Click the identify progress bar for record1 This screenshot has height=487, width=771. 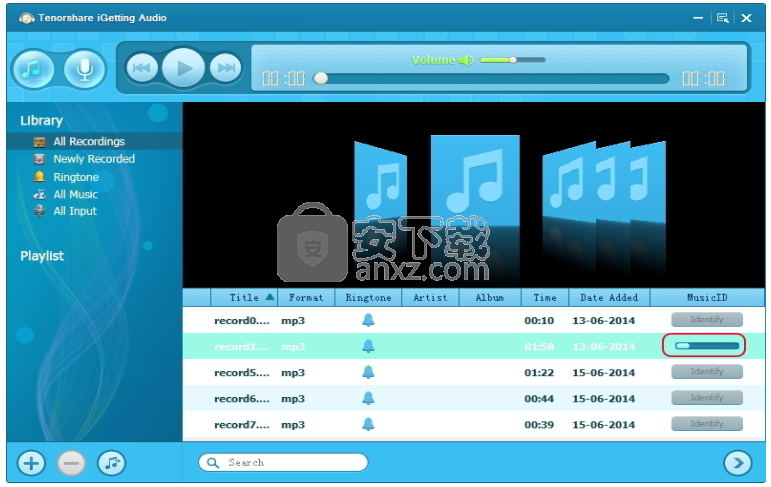click(x=707, y=346)
